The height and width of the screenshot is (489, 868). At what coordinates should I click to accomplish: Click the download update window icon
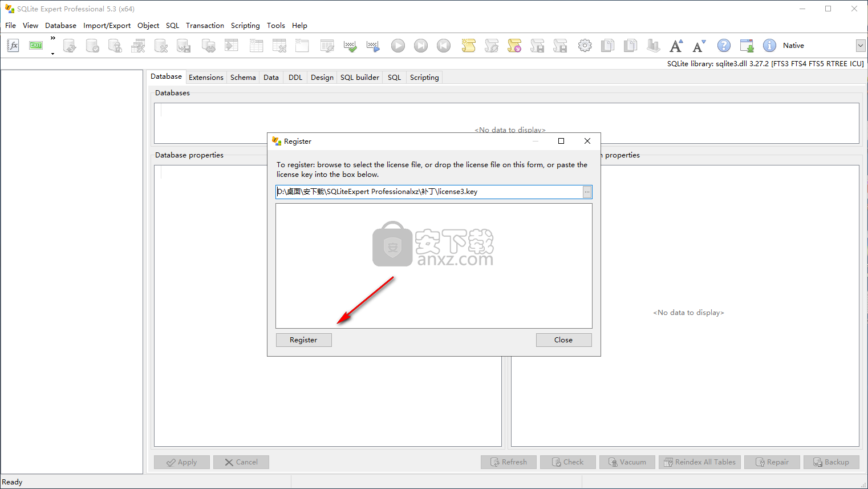point(747,46)
